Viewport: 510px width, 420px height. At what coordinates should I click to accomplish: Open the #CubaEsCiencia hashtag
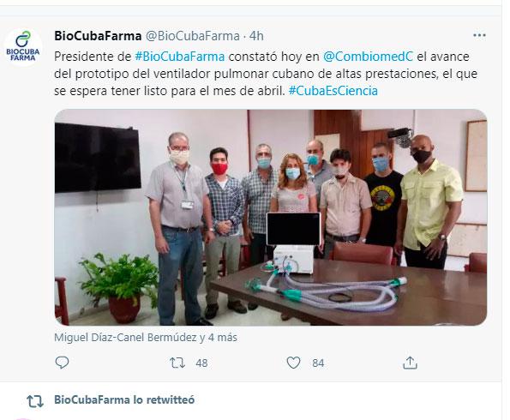coord(333,91)
